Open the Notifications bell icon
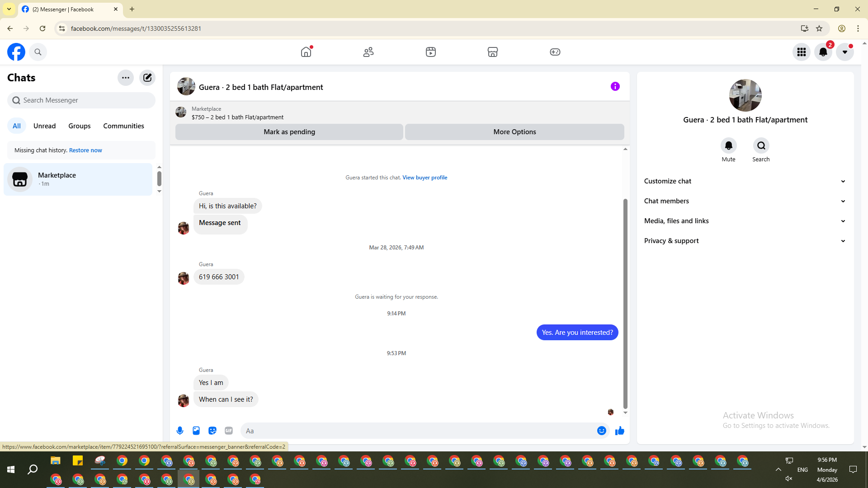868x488 pixels. 823,52
